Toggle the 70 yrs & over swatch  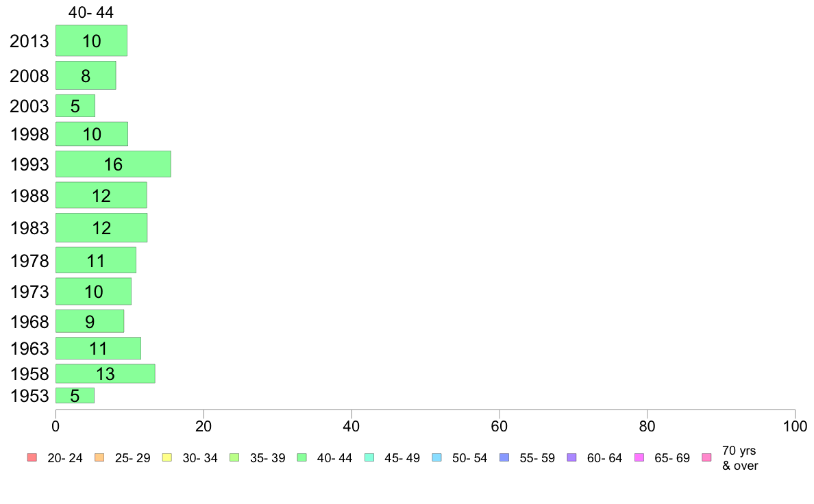click(x=707, y=457)
